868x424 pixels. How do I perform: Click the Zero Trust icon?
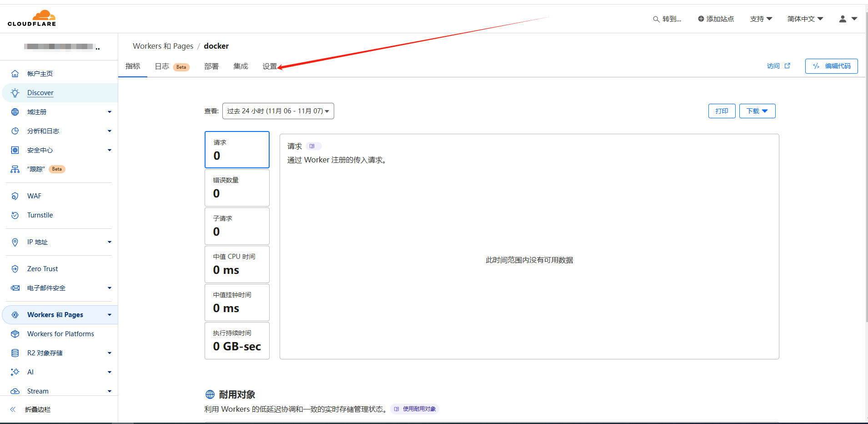(15, 269)
